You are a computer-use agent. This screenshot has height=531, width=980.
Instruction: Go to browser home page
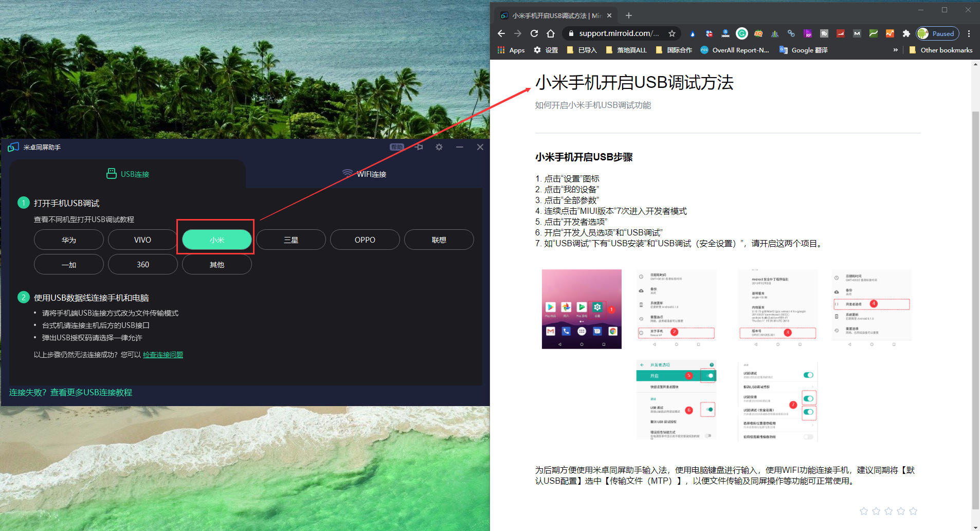click(551, 33)
